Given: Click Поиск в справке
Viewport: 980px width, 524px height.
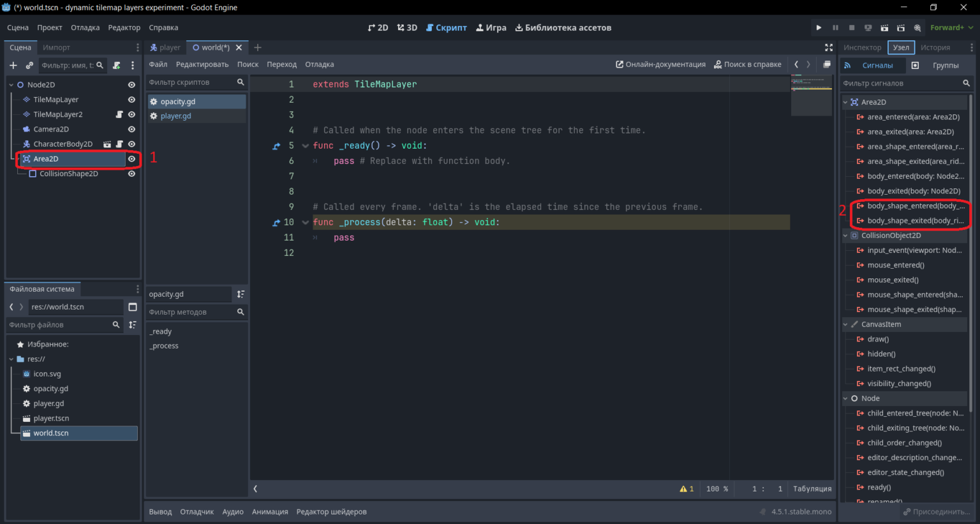Looking at the screenshot, I should pyautogui.click(x=748, y=64).
